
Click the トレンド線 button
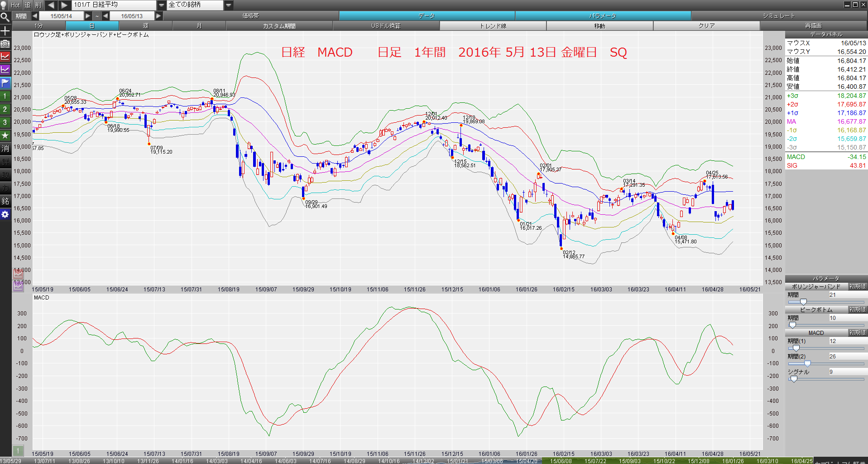click(x=493, y=26)
